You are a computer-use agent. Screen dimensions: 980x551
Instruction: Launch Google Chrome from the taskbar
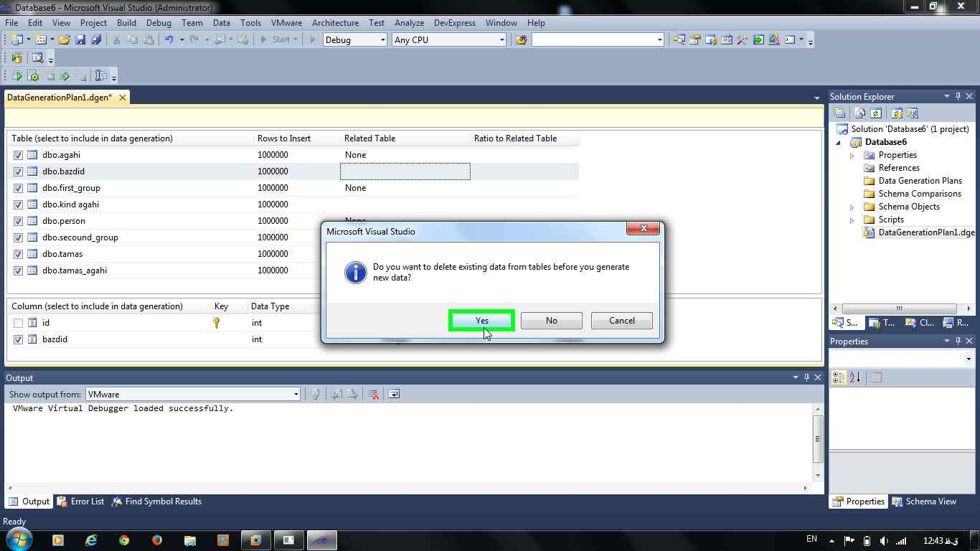click(x=124, y=540)
